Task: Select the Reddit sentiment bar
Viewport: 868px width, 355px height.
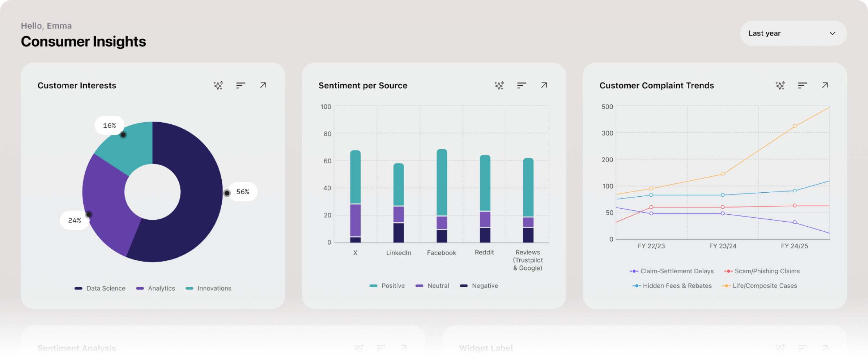Action: [485, 199]
